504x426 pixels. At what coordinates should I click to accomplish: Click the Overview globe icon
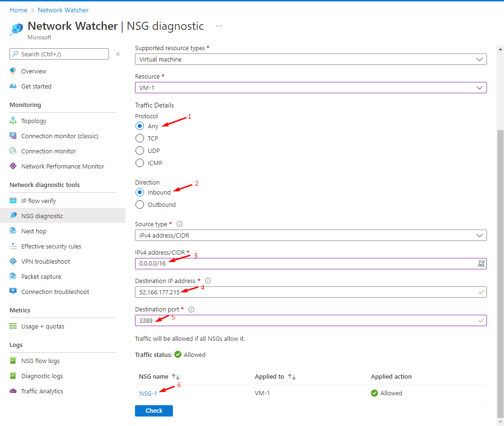(13, 71)
